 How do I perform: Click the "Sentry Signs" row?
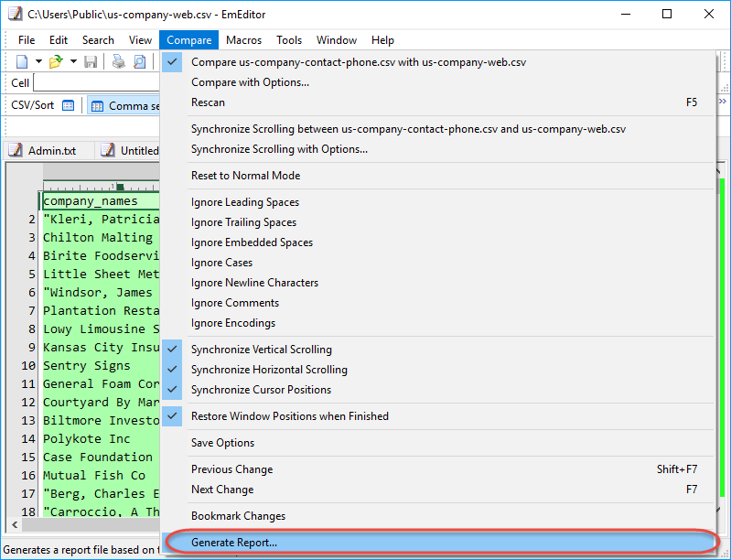pyautogui.click(x=101, y=366)
